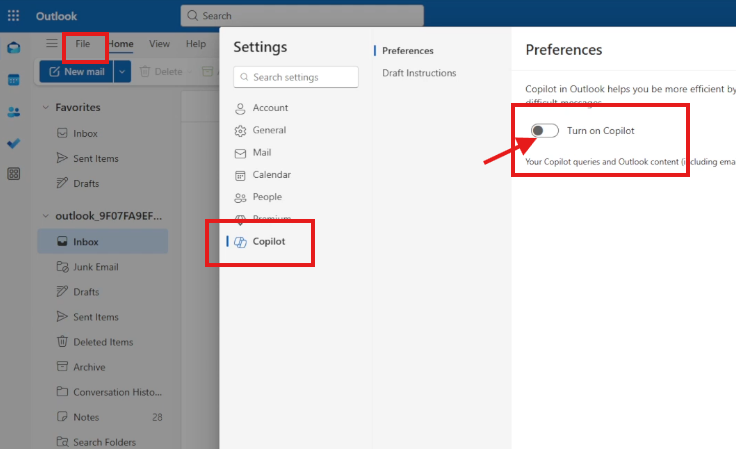Open the Draft Instructions settings subpage
This screenshot has height=449, width=736.
tap(419, 73)
